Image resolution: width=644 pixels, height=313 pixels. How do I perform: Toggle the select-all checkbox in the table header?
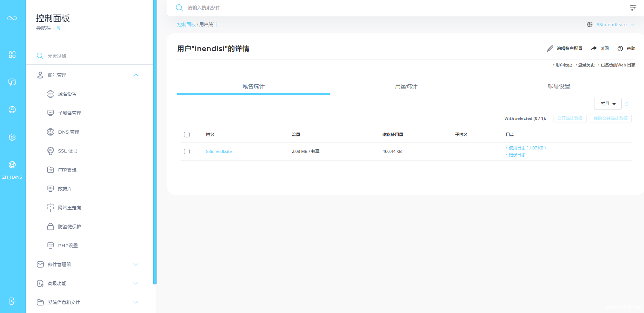click(x=187, y=135)
